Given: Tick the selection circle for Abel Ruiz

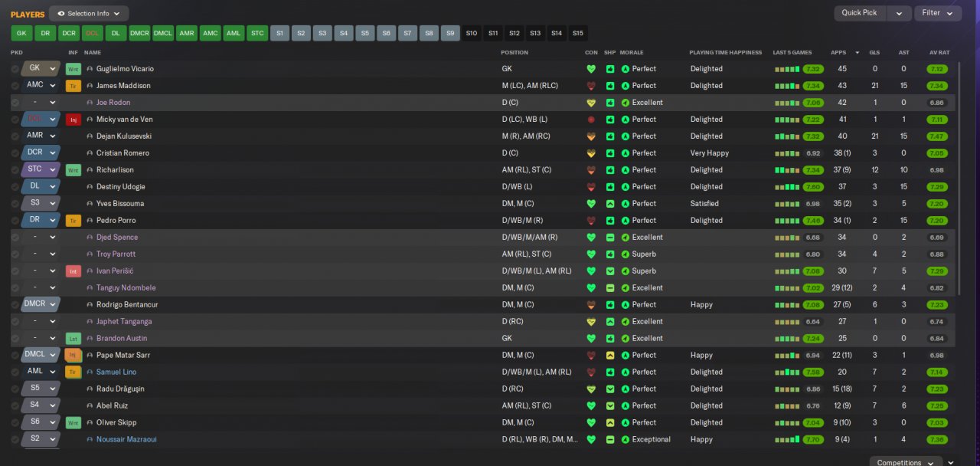Looking at the screenshot, I should point(15,406).
